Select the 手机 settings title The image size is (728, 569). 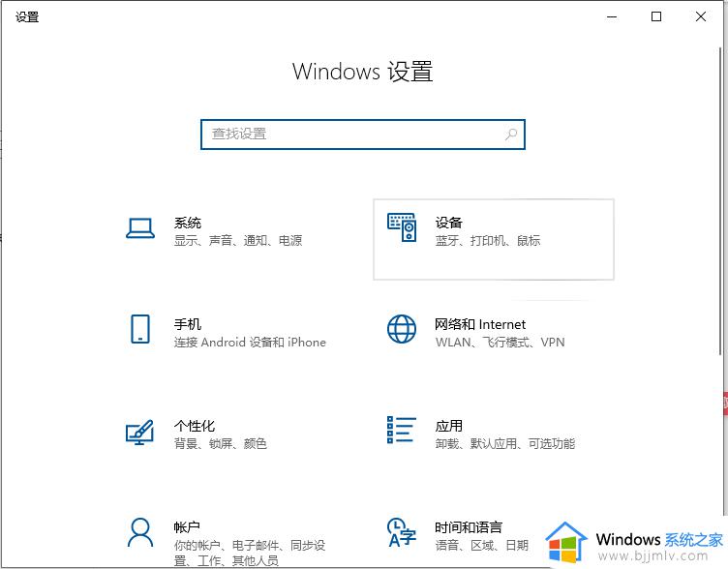click(x=188, y=324)
